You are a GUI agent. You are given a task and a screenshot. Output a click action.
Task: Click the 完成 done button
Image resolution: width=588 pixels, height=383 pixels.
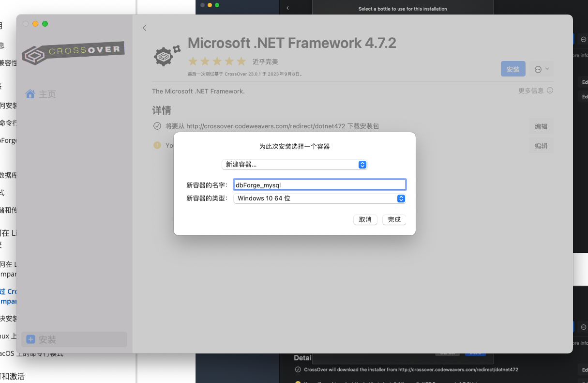394,220
